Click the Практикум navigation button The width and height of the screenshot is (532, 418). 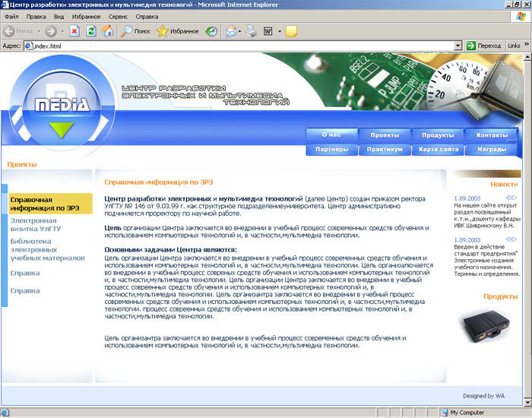(x=385, y=149)
